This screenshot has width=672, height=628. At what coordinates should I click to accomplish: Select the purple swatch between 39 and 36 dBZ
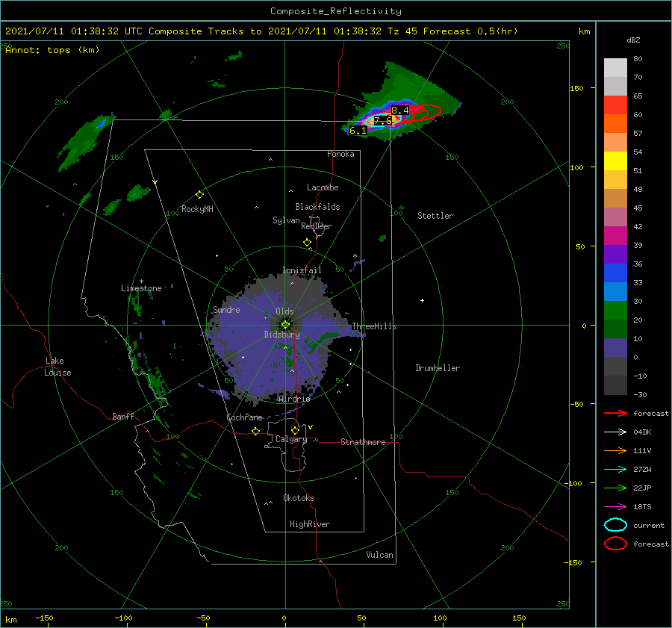(x=615, y=255)
